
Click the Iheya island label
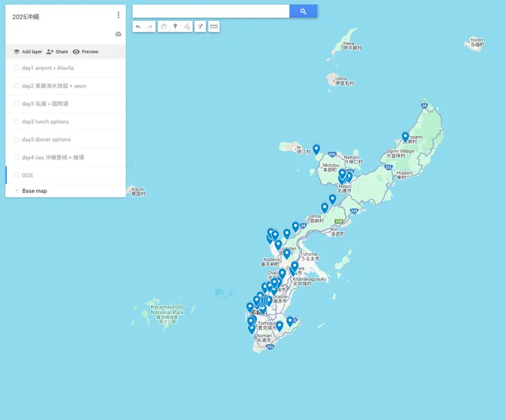point(352,46)
